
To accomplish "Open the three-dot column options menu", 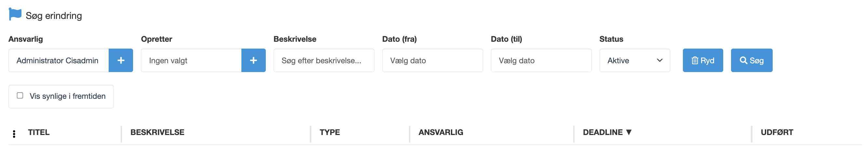I will [x=14, y=134].
